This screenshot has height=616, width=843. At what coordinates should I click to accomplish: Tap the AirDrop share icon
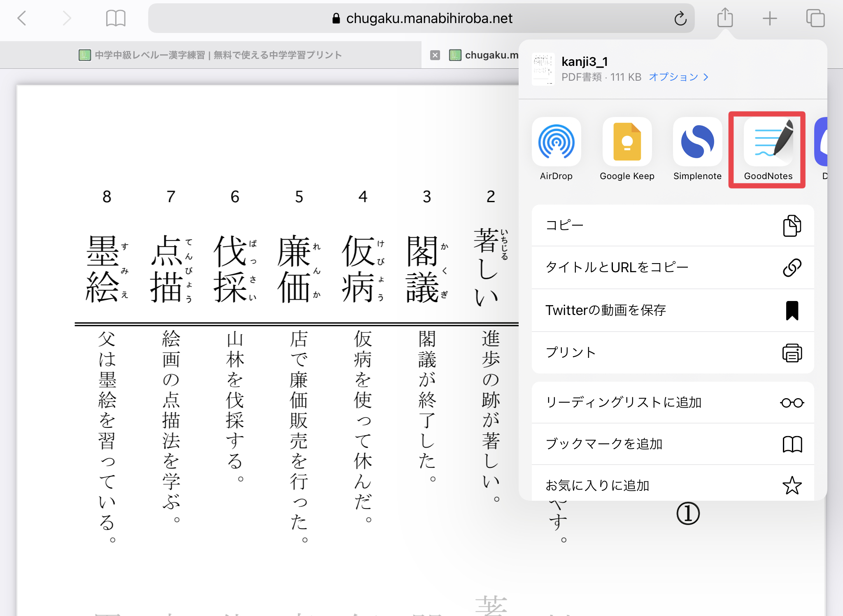coord(556,142)
